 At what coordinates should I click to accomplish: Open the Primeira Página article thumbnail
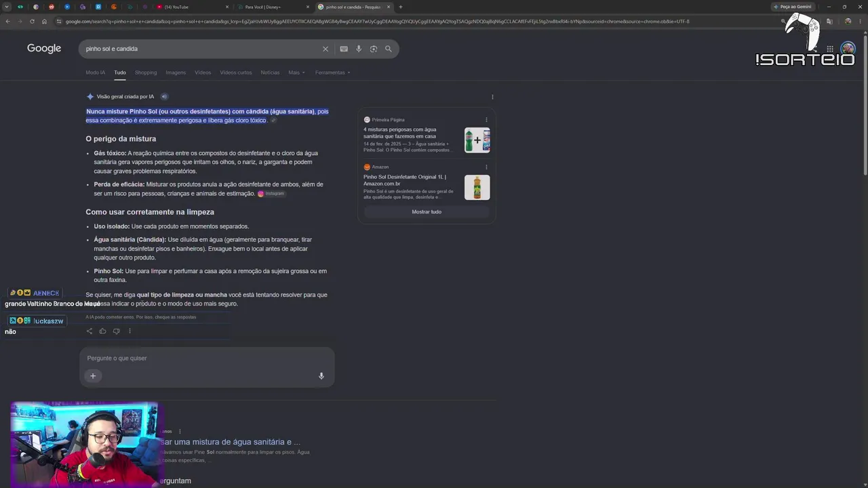click(477, 140)
